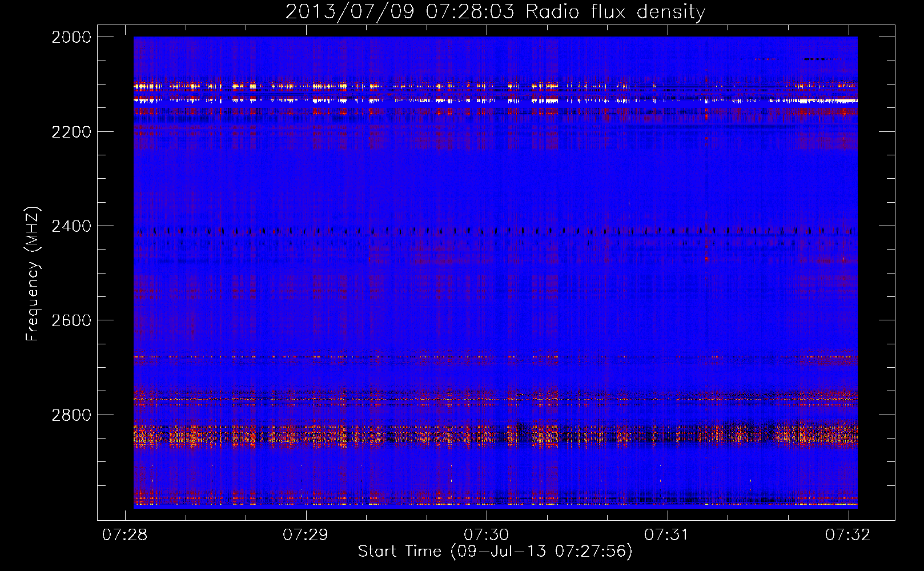Select the 2800 frequency tick label
Image resolution: width=924 pixels, height=571 pixels.
tap(71, 415)
